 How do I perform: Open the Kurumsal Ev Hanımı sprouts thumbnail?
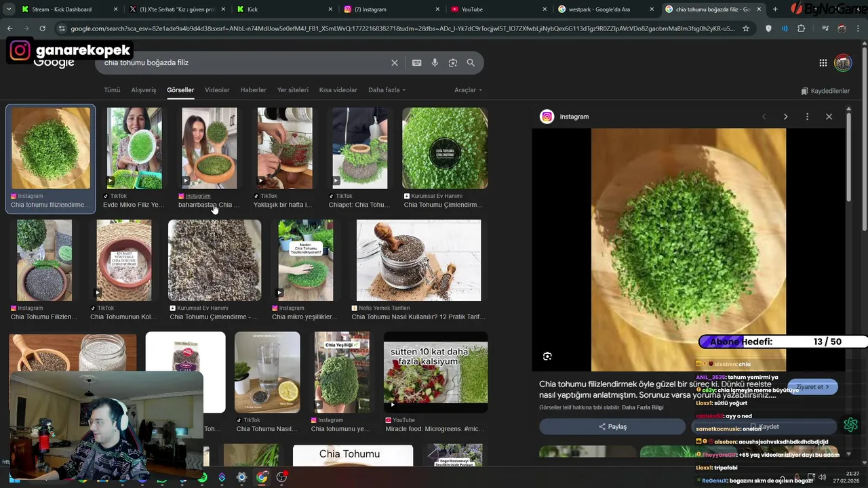coord(445,148)
